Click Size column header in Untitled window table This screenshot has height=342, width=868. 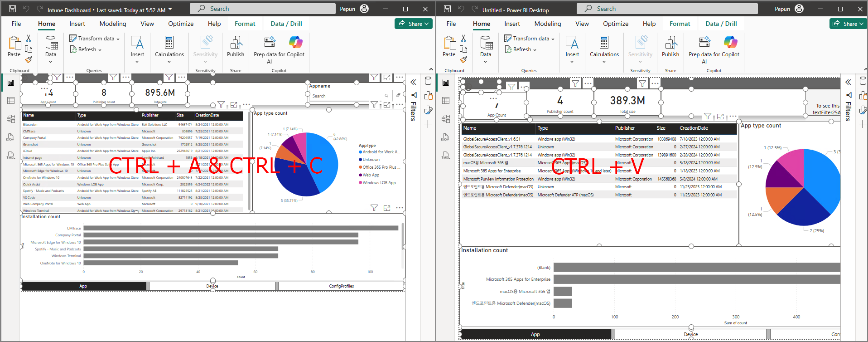pyautogui.click(x=661, y=128)
